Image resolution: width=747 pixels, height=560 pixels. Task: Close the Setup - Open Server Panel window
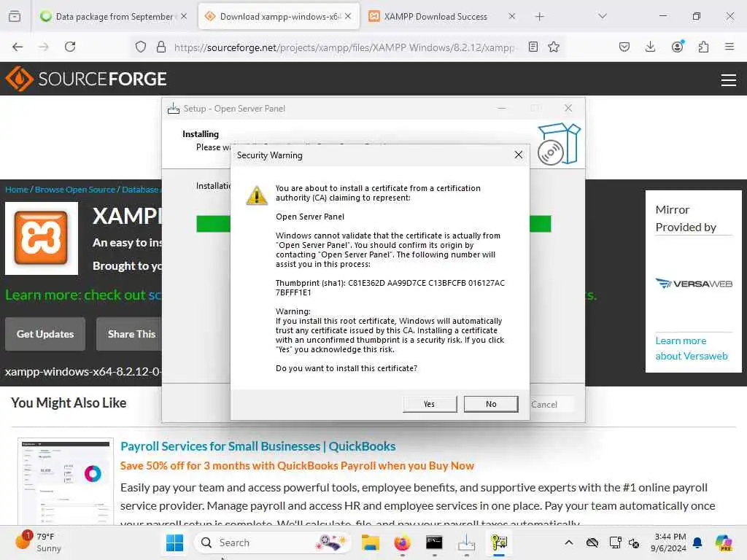click(568, 108)
